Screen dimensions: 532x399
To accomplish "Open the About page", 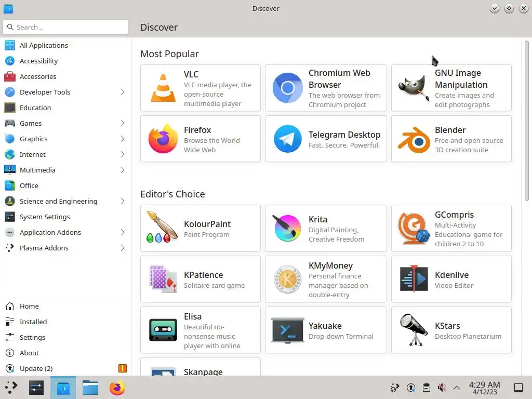I will 65,353.
